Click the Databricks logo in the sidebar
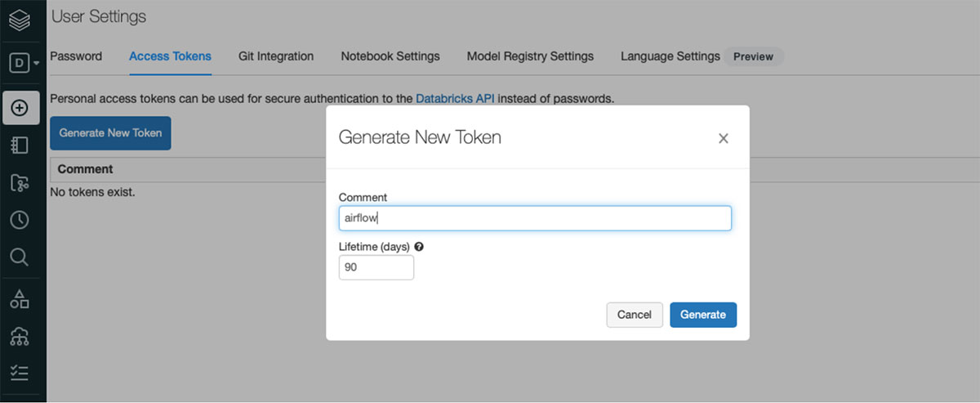The image size is (980, 403). pos(20,20)
